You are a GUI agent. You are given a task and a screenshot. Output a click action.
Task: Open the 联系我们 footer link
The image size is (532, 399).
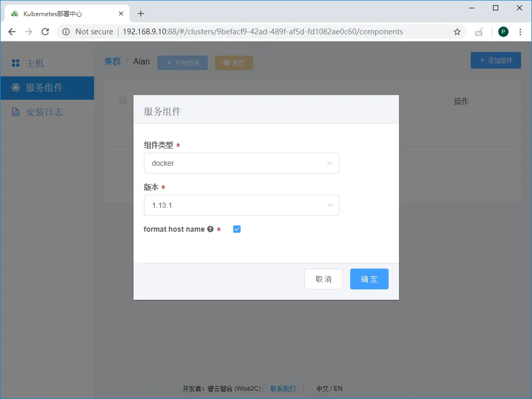(283, 389)
